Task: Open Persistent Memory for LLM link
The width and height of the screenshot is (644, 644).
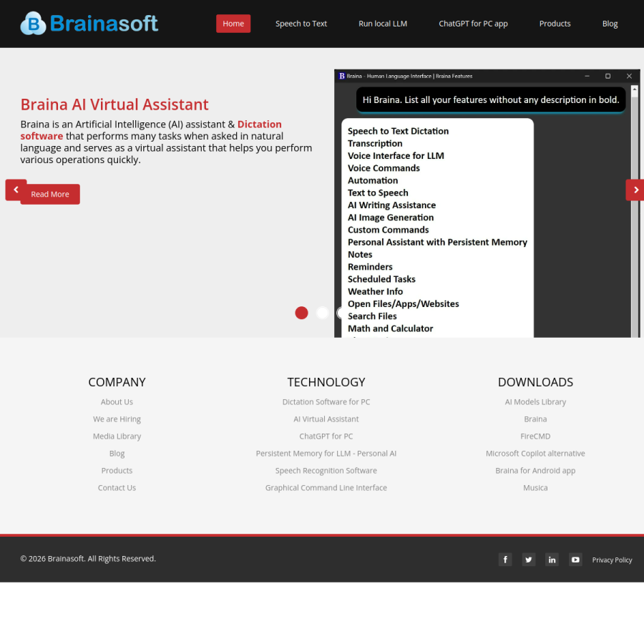Action: (x=326, y=454)
